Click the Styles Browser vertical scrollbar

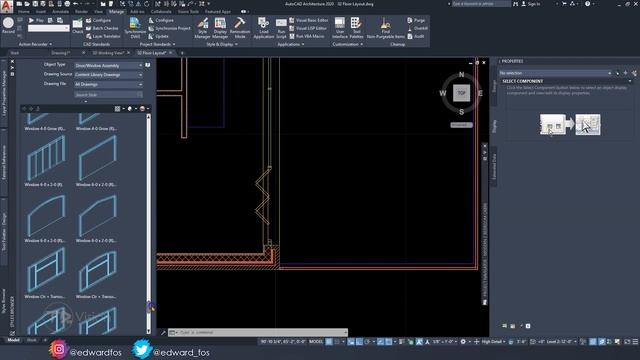149,224
